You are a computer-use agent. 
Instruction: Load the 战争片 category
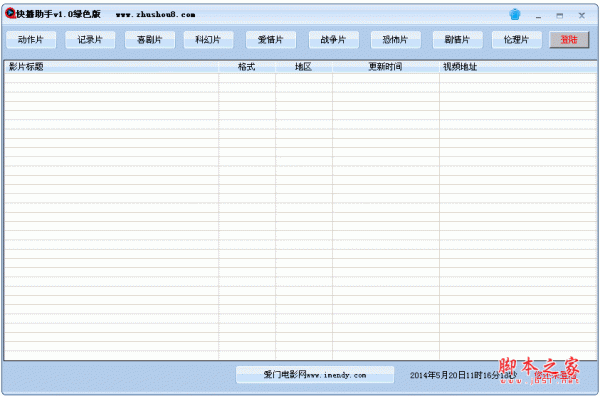click(x=334, y=40)
